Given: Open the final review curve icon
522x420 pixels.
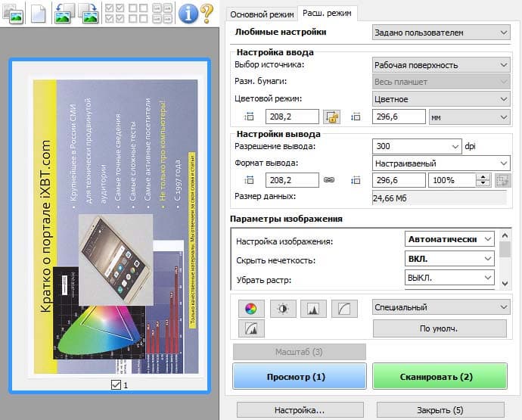Looking at the screenshot, I should (x=251, y=328).
